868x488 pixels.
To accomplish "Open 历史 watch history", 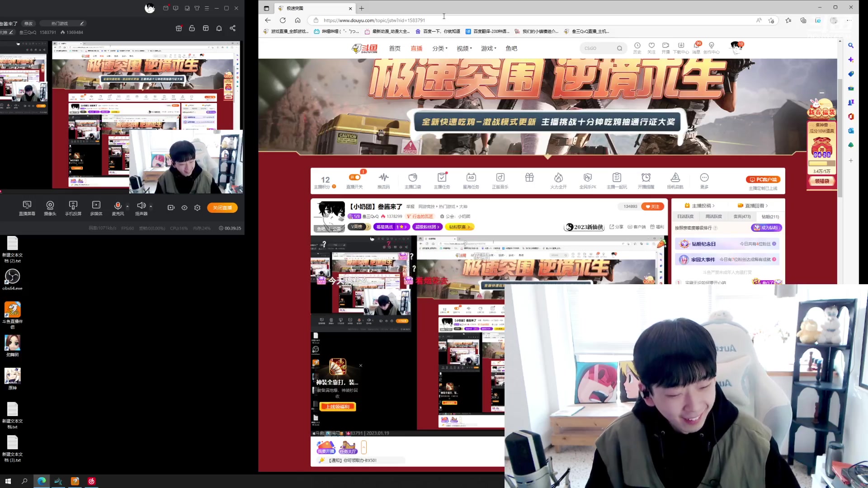I will (x=637, y=48).
